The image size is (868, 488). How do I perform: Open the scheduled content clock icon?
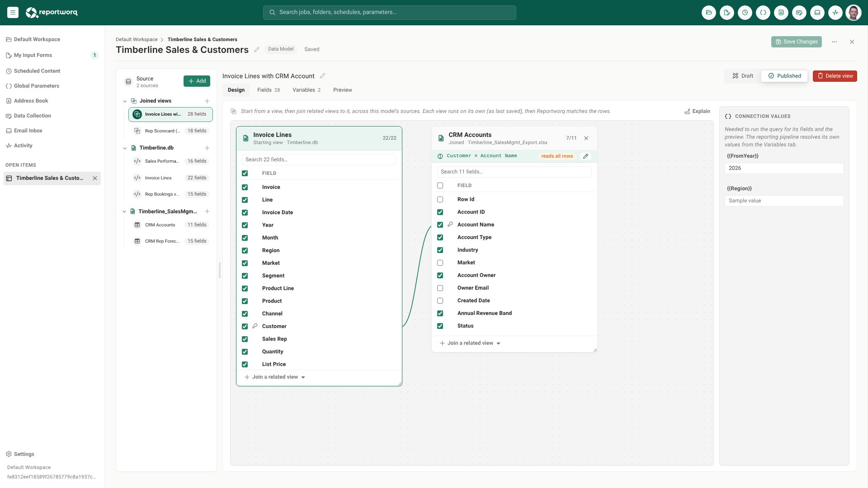click(745, 13)
